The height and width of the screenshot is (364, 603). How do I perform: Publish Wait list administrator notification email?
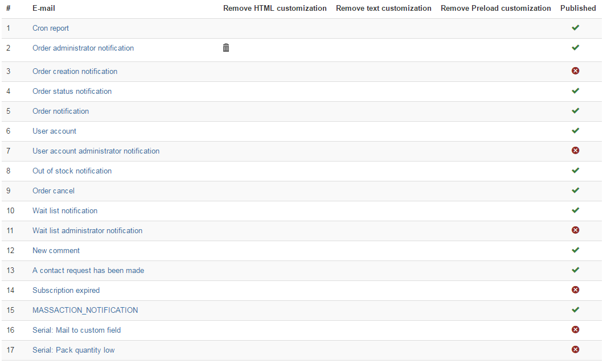pyautogui.click(x=575, y=230)
